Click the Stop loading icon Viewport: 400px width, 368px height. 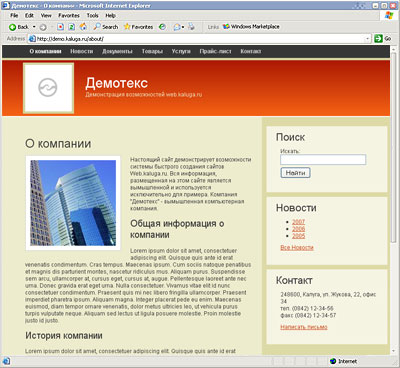tap(60, 27)
